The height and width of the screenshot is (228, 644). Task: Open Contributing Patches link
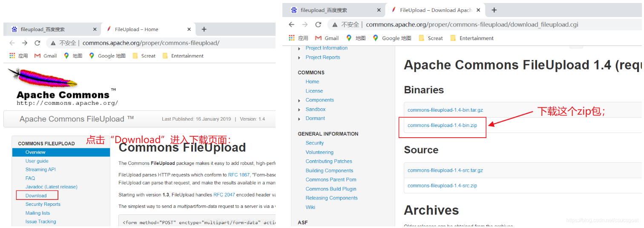tap(329, 162)
